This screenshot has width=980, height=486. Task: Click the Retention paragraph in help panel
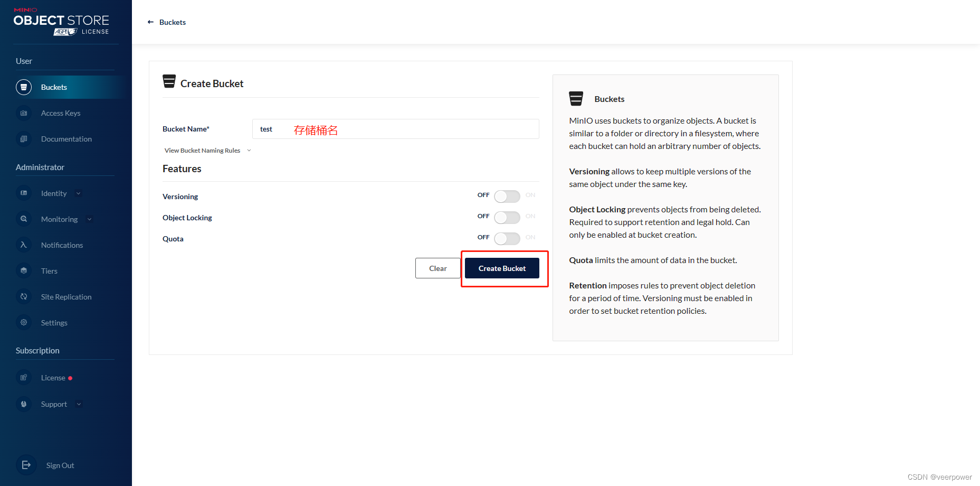662,298
